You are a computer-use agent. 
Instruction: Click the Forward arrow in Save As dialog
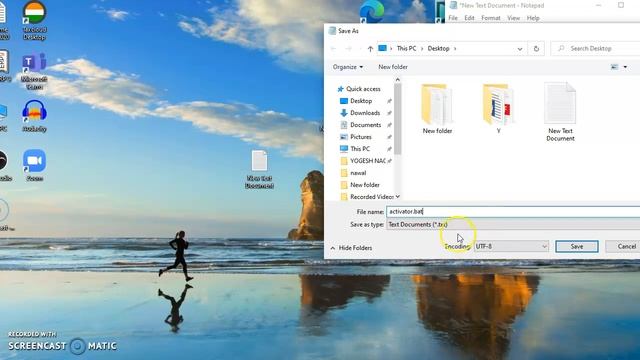tap(349, 49)
